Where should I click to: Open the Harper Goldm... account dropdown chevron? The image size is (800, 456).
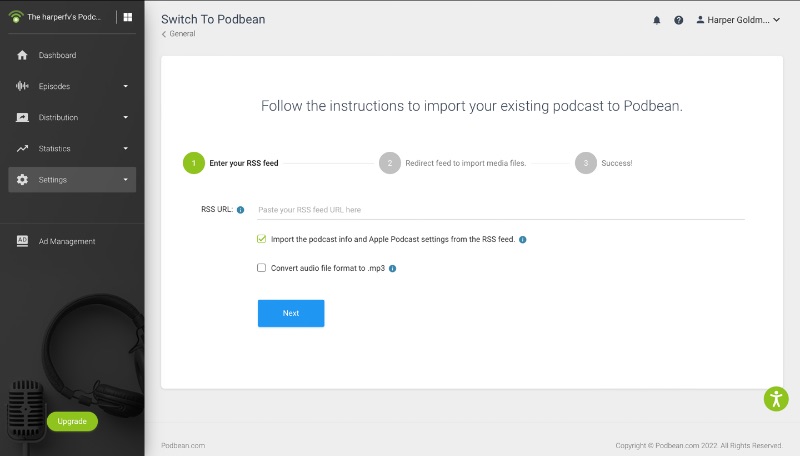(x=777, y=20)
